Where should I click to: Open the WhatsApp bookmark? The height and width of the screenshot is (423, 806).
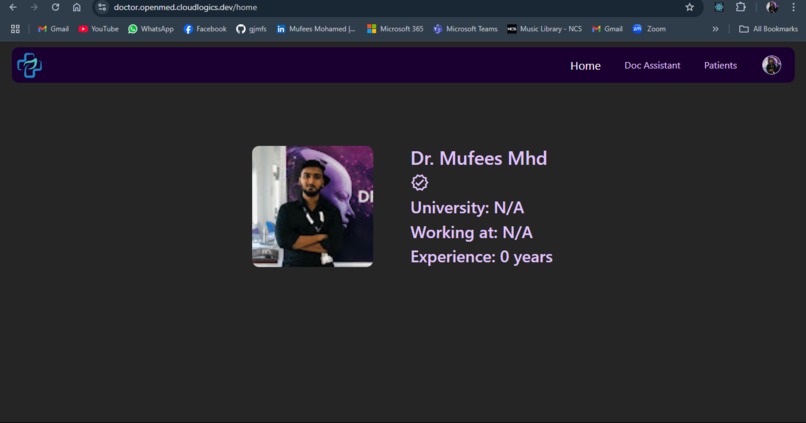pos(151,29)
